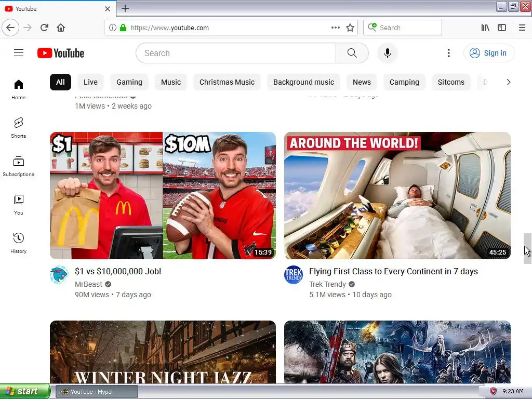Click the Trek Trendy channel avatar
The width and height of the screenshot is (532, 399).
coord(294,275)
